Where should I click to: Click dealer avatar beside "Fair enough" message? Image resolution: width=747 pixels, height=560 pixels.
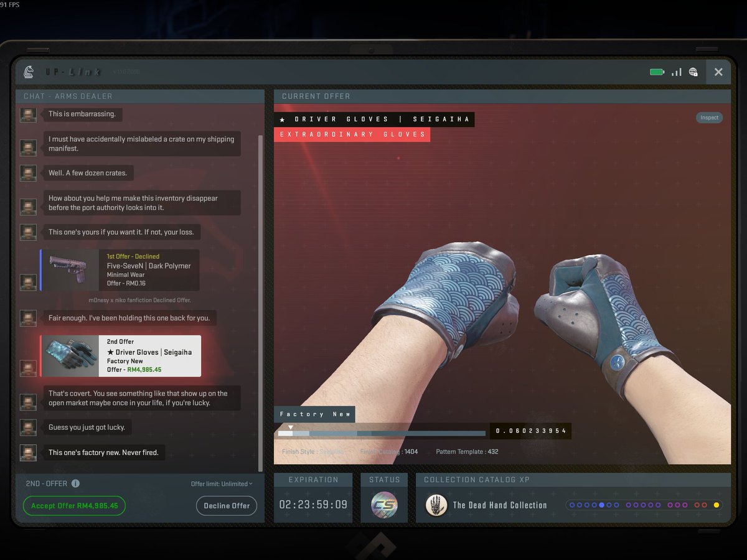pos(27,318)
